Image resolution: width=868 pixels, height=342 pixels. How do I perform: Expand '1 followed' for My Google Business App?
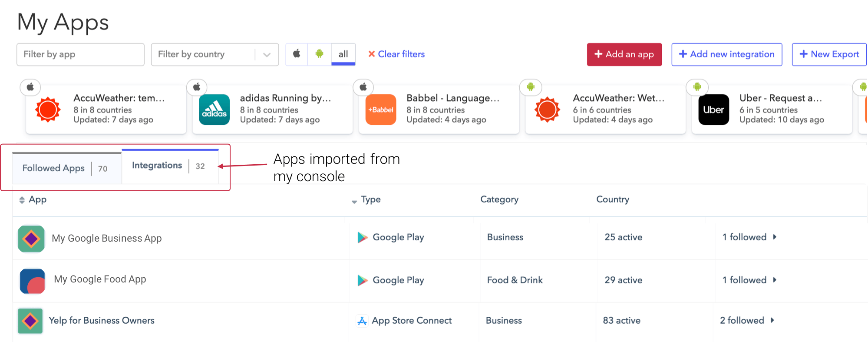[x=749, y=237]
